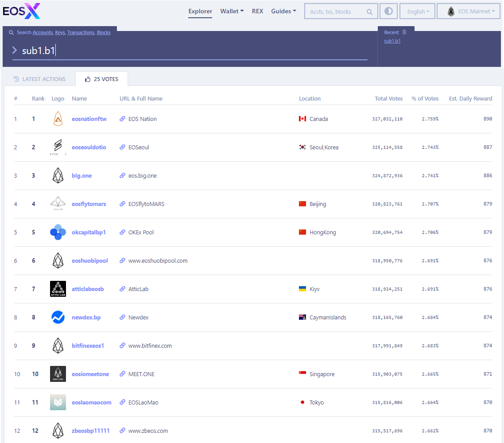Click the AtticLab logo icon
The image size is (504, 443).
[58, 289]
